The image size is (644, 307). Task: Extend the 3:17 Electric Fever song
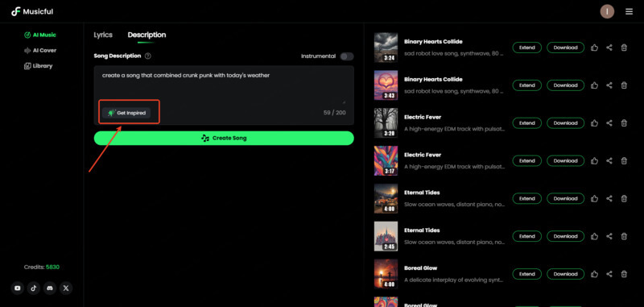tap(527, 160)
